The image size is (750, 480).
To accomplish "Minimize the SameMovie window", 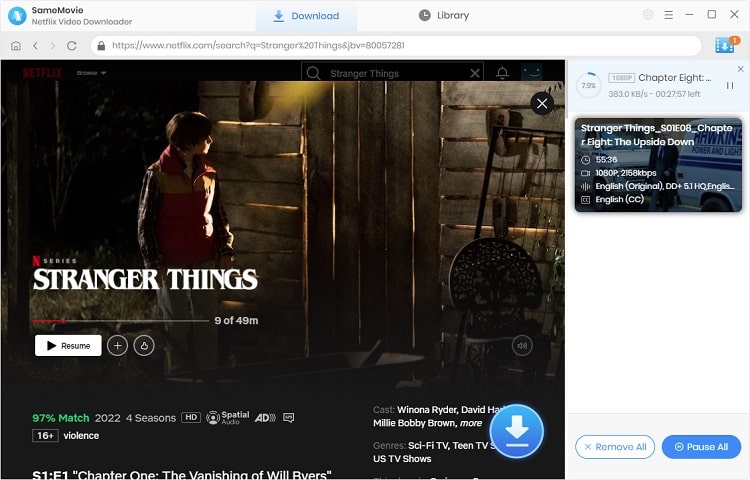I will point(689,15).
